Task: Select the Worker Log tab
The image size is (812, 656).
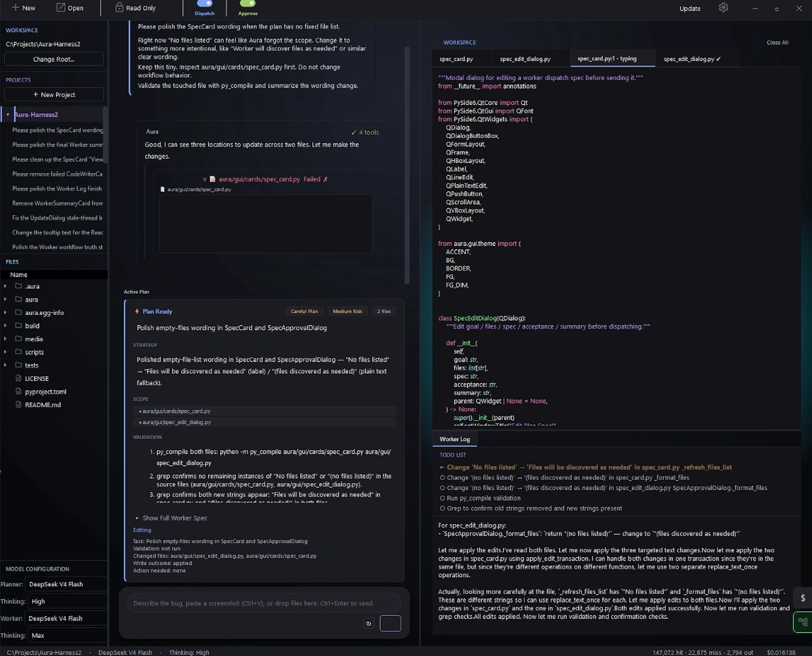Action: click(x=455, y=439)
